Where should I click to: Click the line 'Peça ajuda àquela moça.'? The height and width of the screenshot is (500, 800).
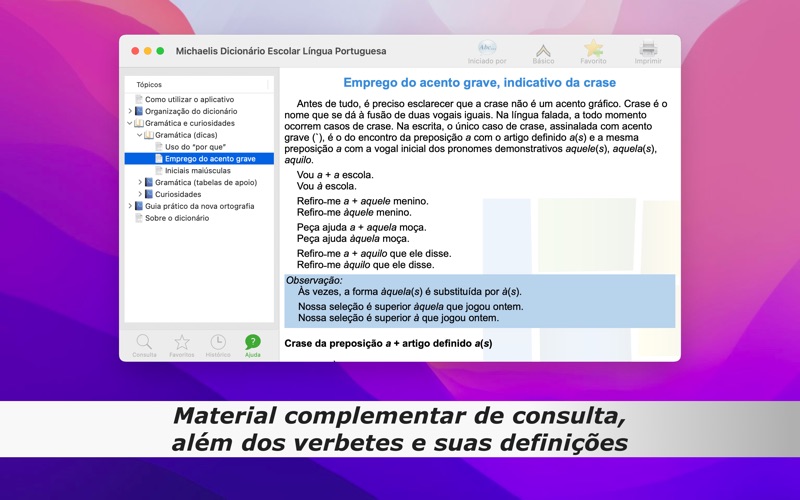(353, 238)
